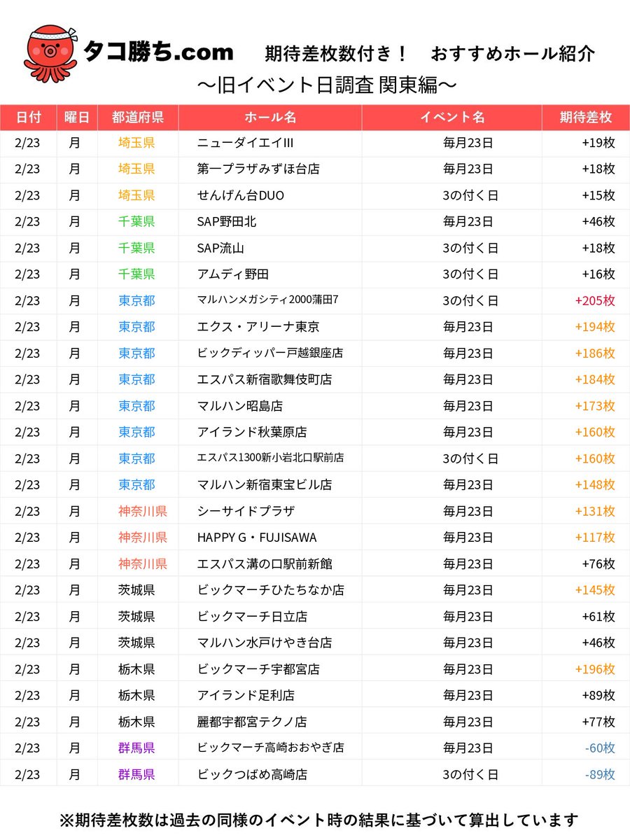The width and height of the screenshot is (630, 840).
Task: Select hall name アムディ野田
Action: 233,274
